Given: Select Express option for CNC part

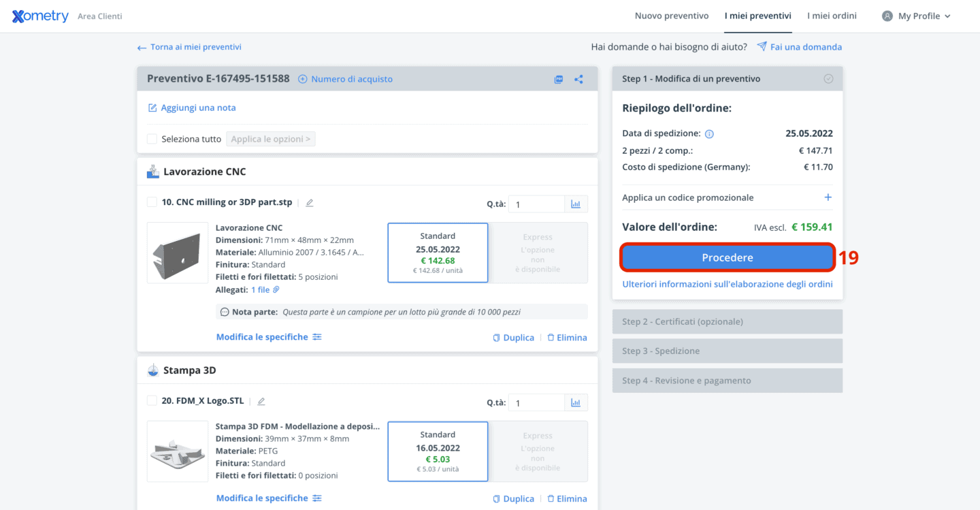Looking at the screenshot, I should 538,253.
